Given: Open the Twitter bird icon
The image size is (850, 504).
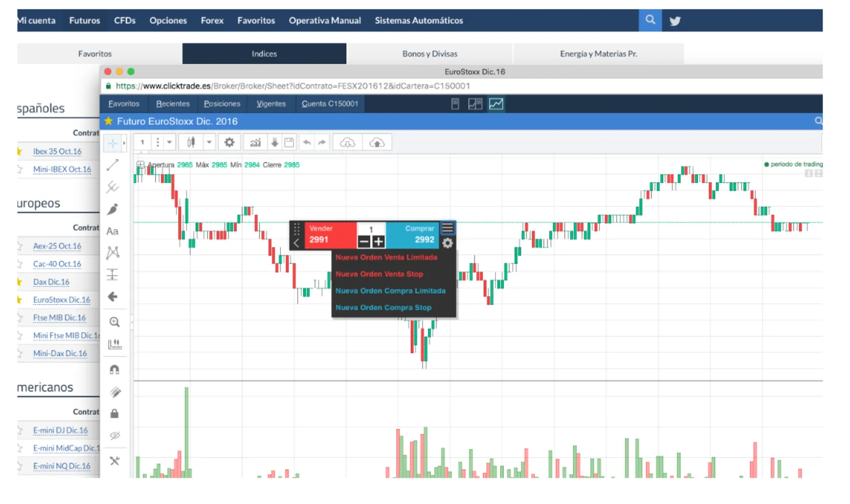Looking at the screenshot, I should (x=675, y=21).
